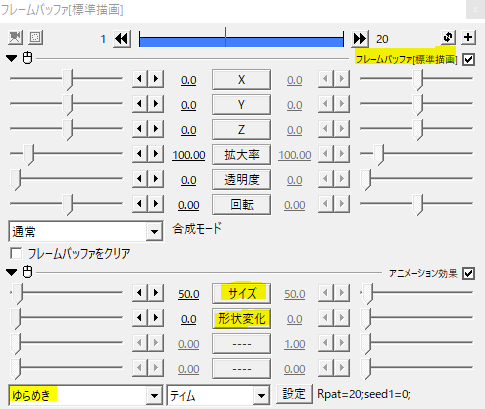Click mouse icon beside アニメーション効果 section
The height and width of the screenshot is (409, 485).
click(28, 272)
